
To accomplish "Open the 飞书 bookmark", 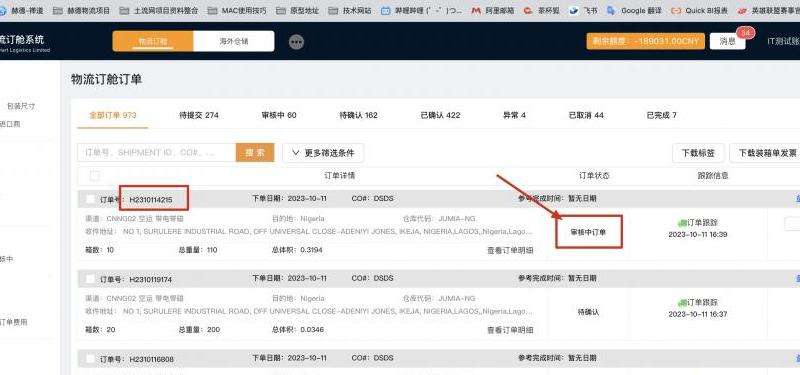I will pos(583,10).
